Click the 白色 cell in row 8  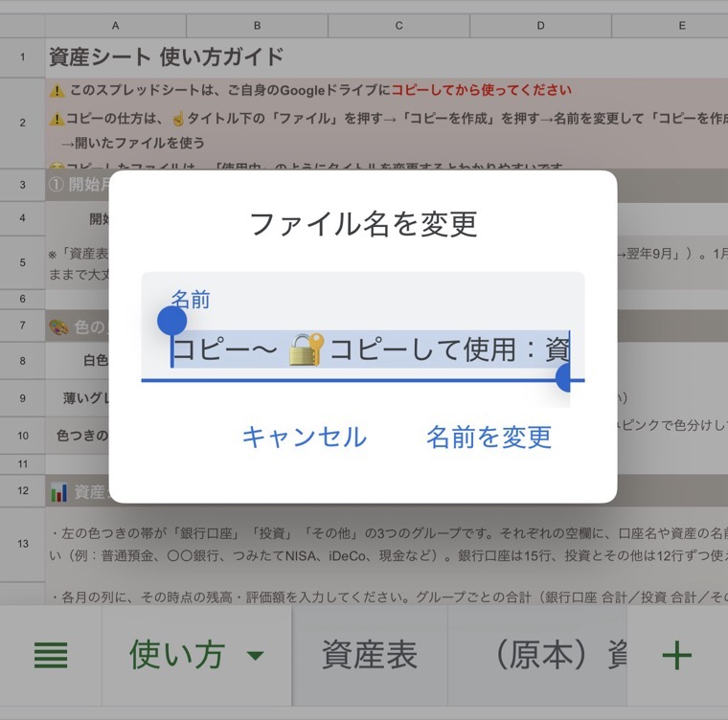tap(96, 361)
